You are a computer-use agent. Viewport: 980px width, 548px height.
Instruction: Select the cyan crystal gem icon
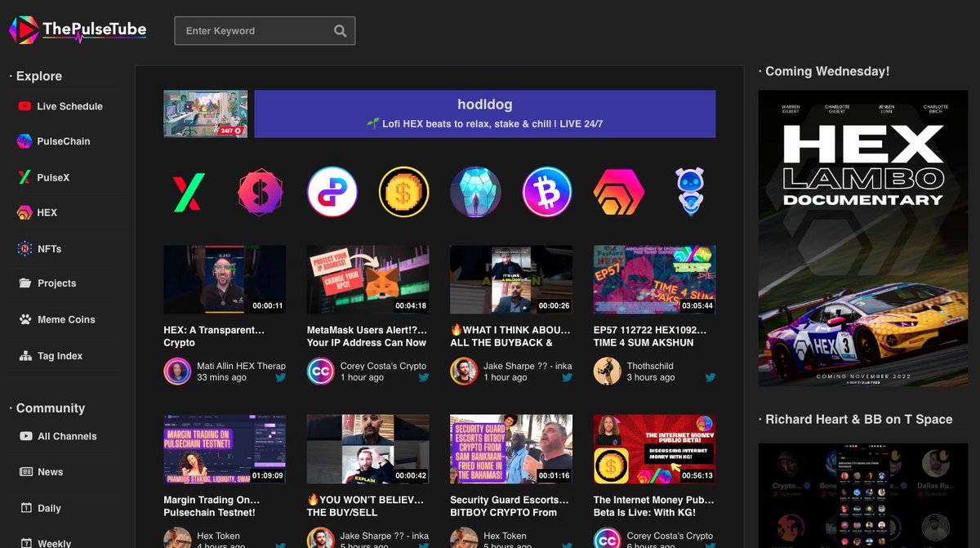(x=476, y=192)
